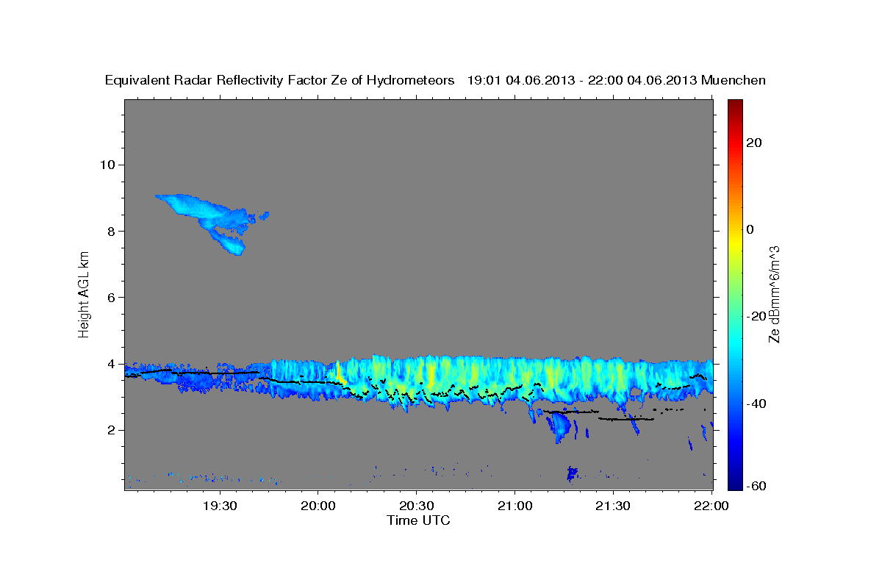
Task: Click the 21:00 time tick label
Action: 514,506
